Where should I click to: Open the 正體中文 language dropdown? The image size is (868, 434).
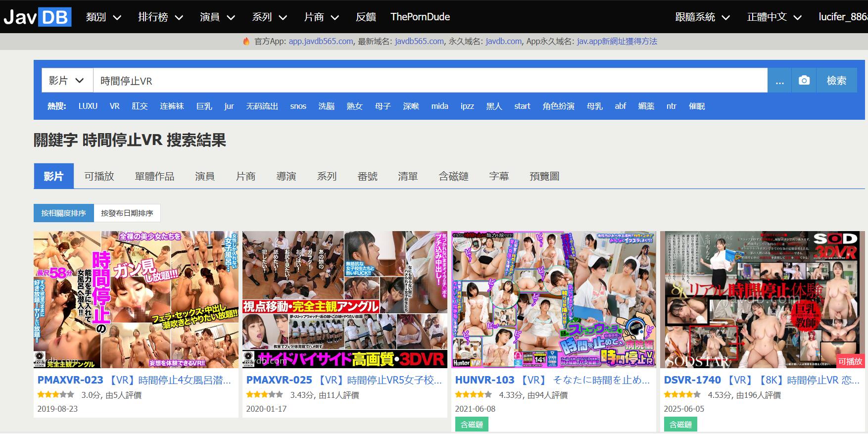coord(774,17)
